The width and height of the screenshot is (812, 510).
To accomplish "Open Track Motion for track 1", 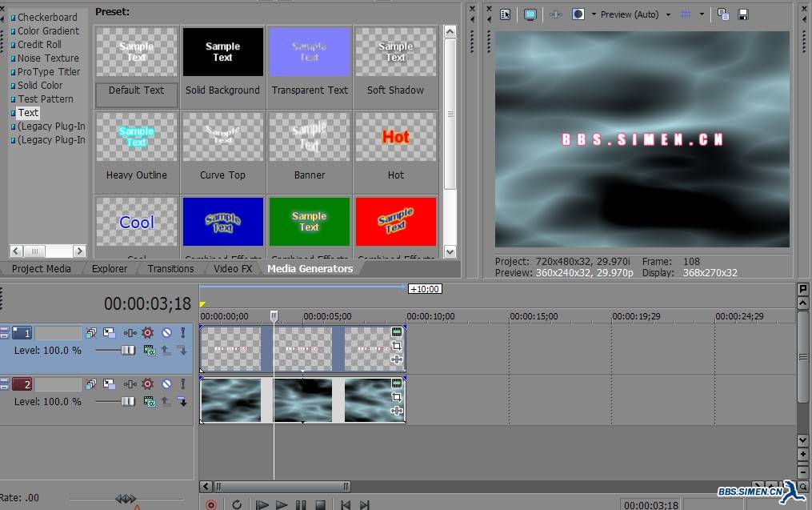I will point(110,333).
